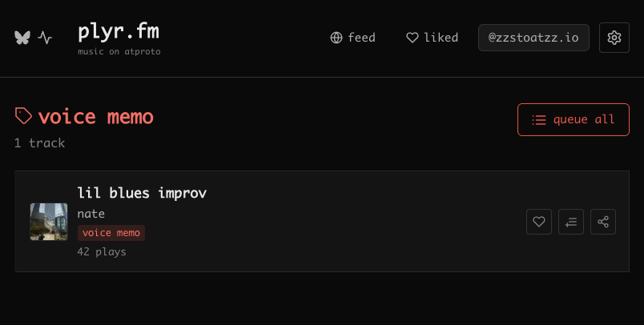Click the 'voice memo' page heading
The image size is (644, 325).
[96, 117]
